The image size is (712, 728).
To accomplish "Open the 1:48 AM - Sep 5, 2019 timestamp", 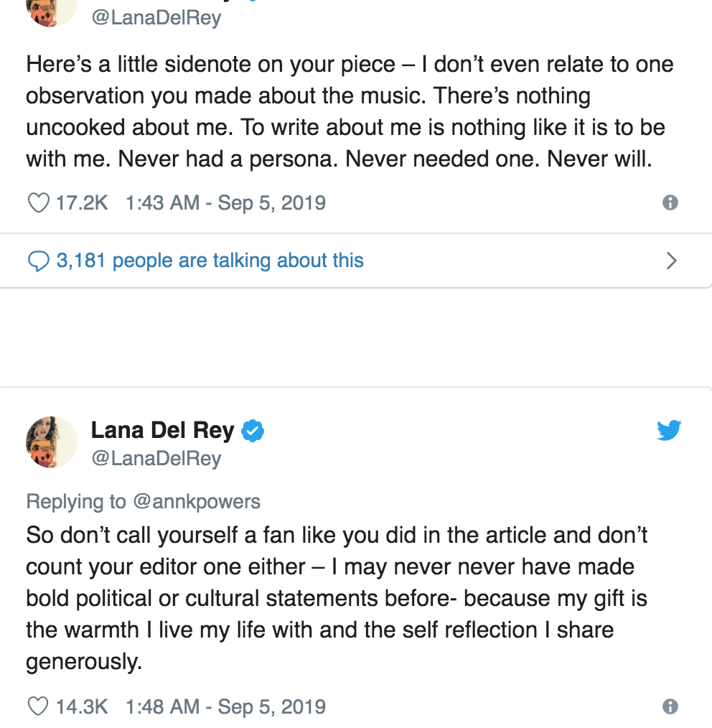I will [x=225, y=706].
